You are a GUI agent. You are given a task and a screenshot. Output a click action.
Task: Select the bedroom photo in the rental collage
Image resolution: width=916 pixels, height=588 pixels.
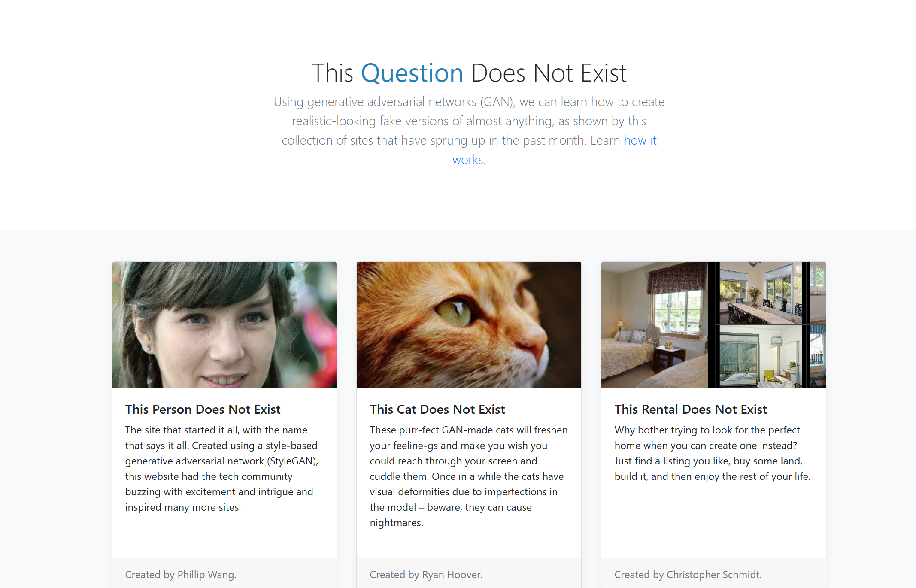(x=653, y=325)
